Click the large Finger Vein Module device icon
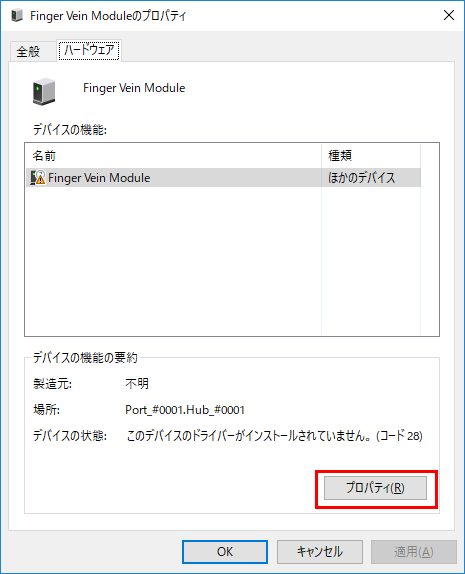The image size is (465, 574). (x=44, y=92)
